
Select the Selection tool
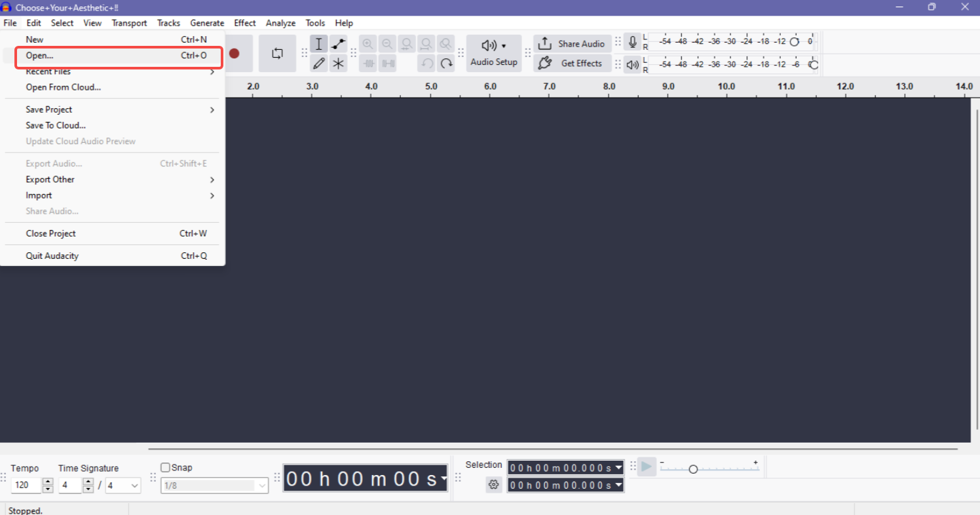[x=319, y=44]
